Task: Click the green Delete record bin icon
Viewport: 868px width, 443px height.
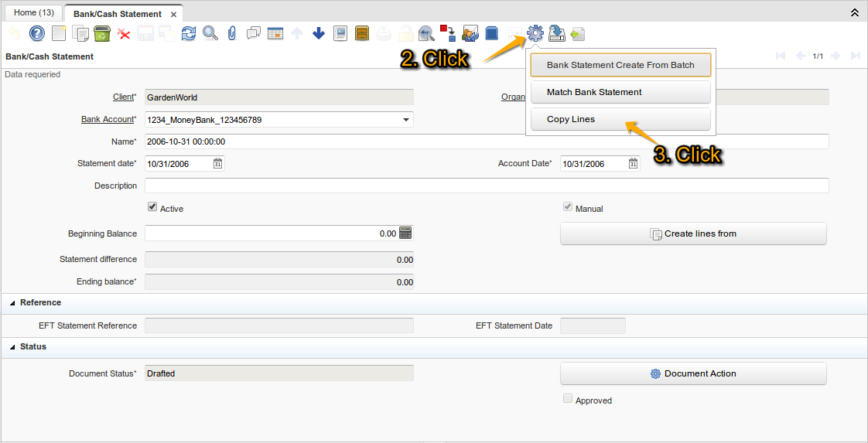Action: click(x=102, y=34)
